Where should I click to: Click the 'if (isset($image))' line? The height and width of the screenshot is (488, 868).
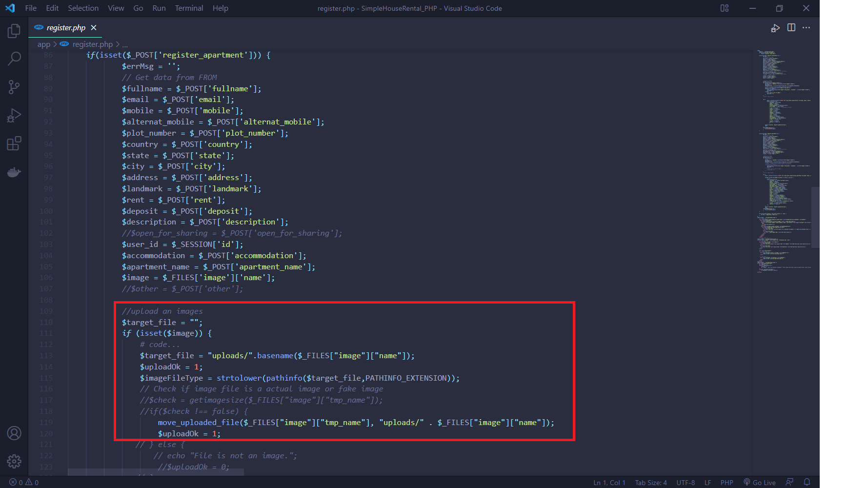pos(167,333)
